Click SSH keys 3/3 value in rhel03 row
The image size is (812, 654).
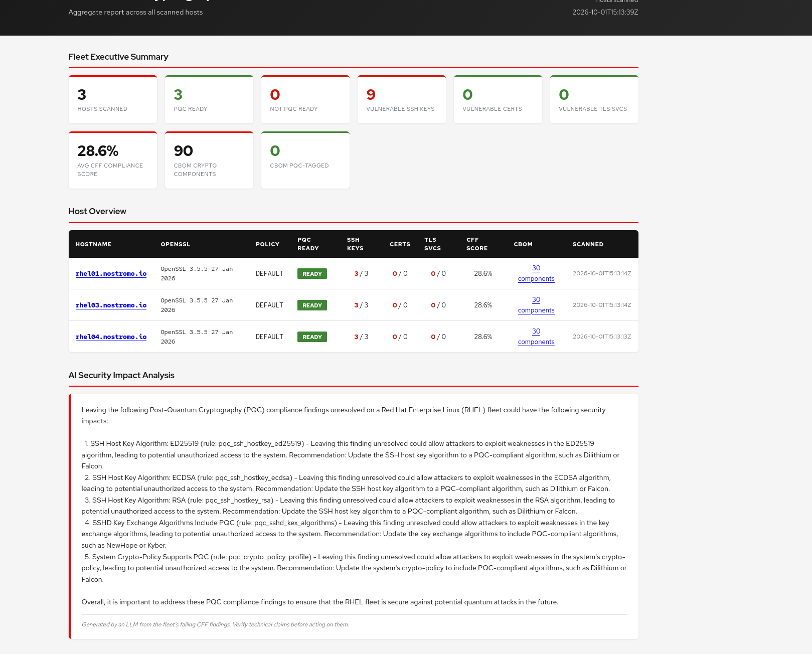coord(361,305)
